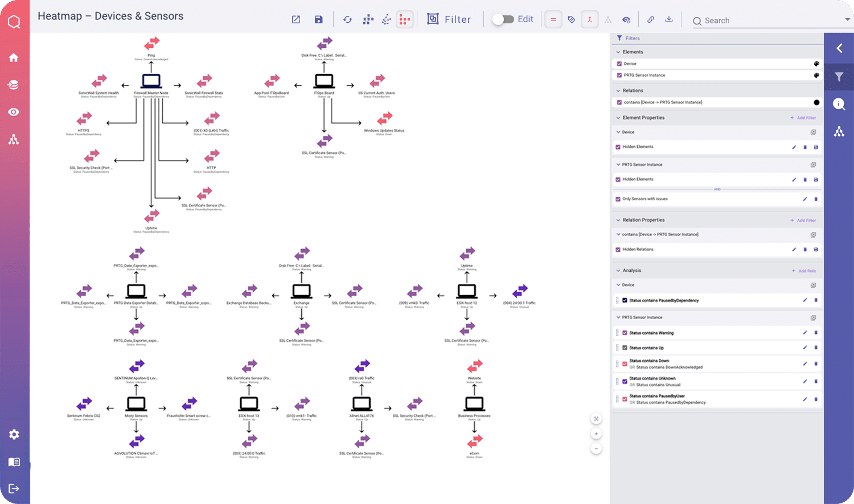Uncheck the PRTG Sensor Instance element checkbox
This screenshot has height=504, width=854.
pyautogui.click(x=619, y=75)
